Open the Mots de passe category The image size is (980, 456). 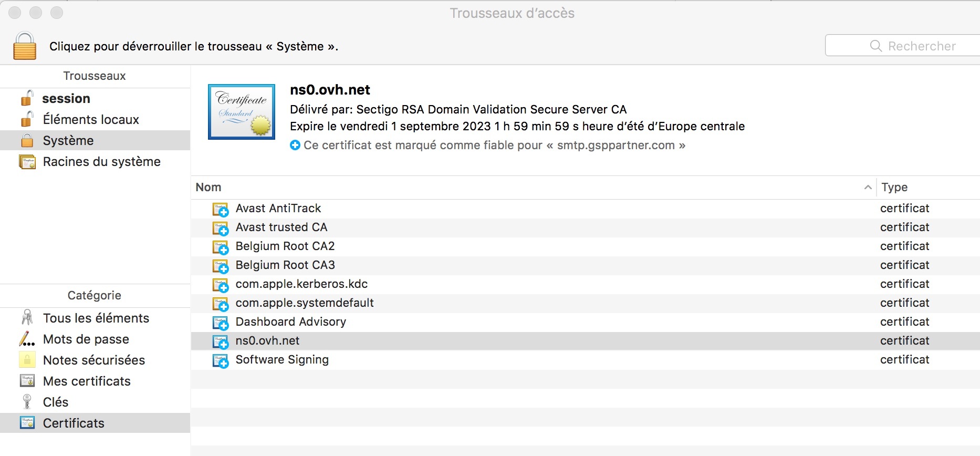click(x=86, y=339)
